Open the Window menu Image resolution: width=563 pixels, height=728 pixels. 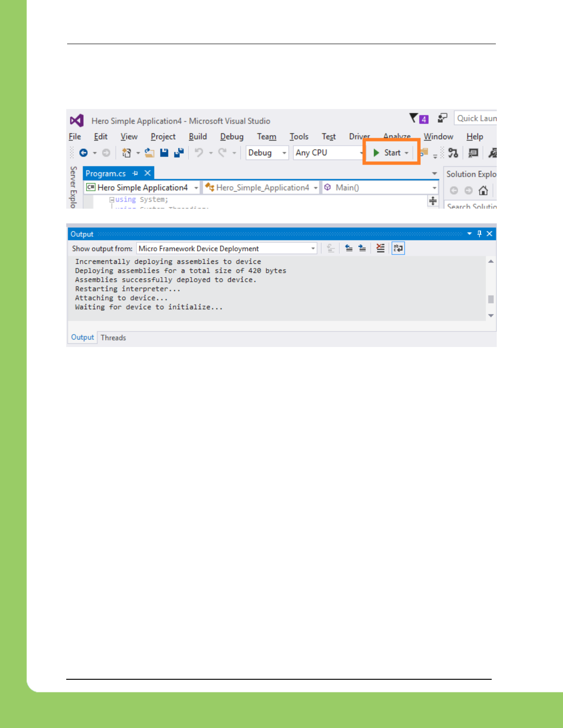[438, 136]
